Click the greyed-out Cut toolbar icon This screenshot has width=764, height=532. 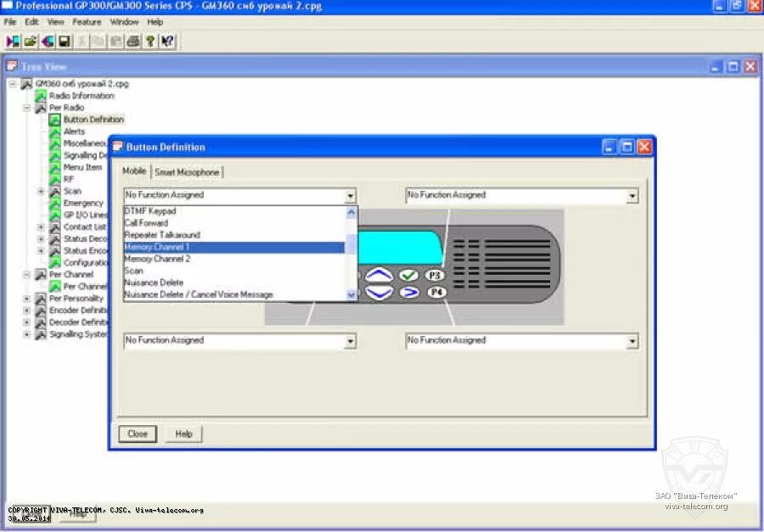point(81,42)
